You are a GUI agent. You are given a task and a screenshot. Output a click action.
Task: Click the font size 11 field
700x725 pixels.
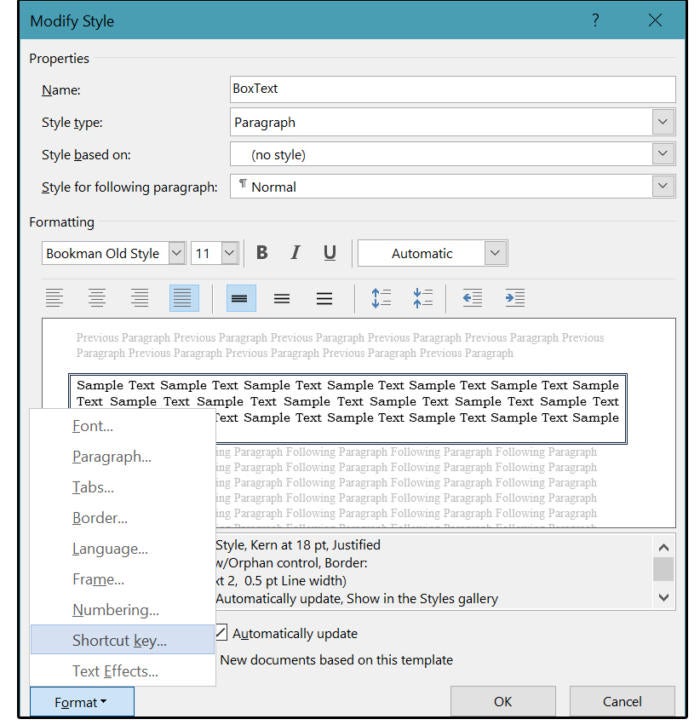tap(206, 253)
